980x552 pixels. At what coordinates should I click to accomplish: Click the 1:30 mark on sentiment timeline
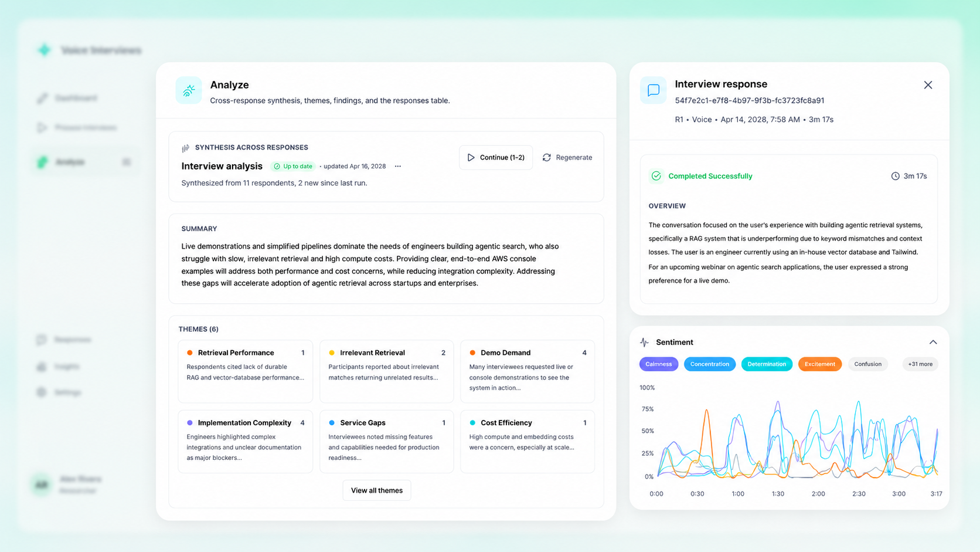778,494
